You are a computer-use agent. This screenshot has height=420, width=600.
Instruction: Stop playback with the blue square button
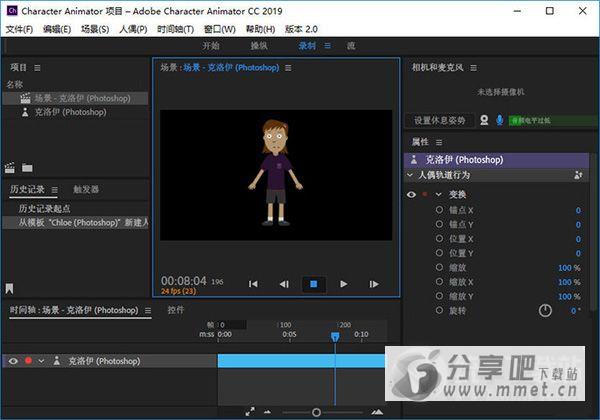(x=314, y=284)
